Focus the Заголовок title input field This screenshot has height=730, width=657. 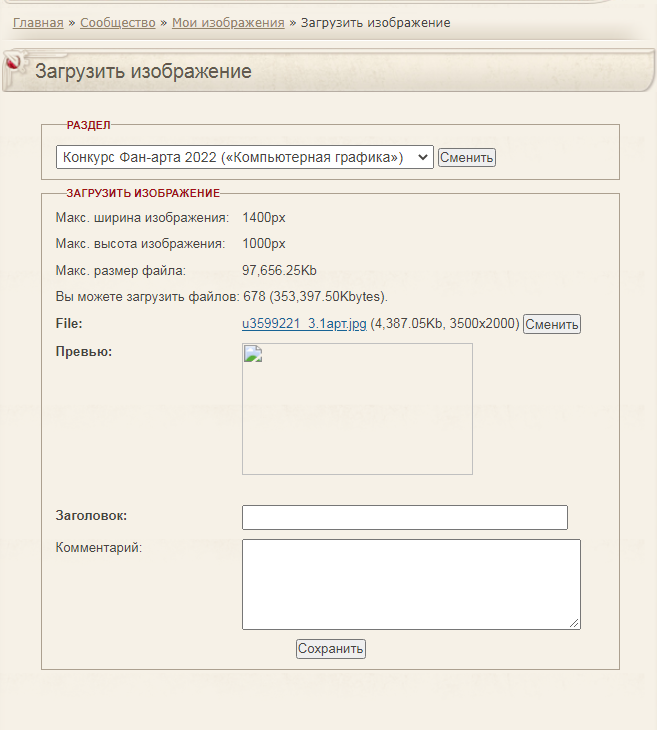tap(404, 517)
